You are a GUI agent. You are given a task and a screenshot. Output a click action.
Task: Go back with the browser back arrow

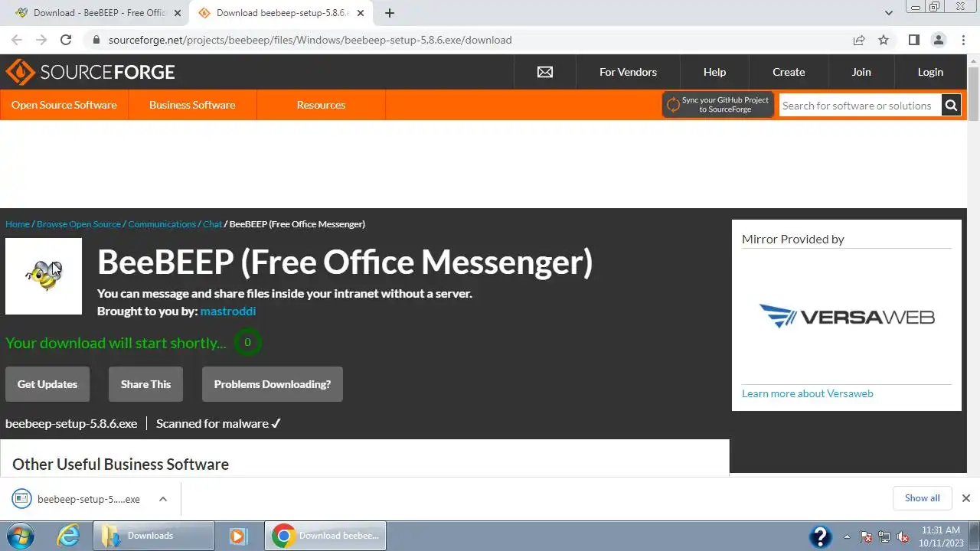tap(17, 40)
